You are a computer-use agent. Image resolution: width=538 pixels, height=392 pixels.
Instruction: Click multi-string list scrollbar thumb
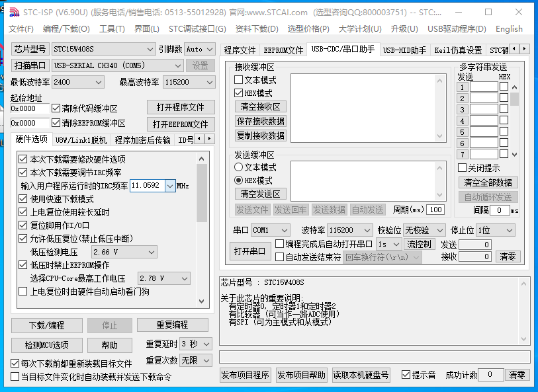(514, 99)
